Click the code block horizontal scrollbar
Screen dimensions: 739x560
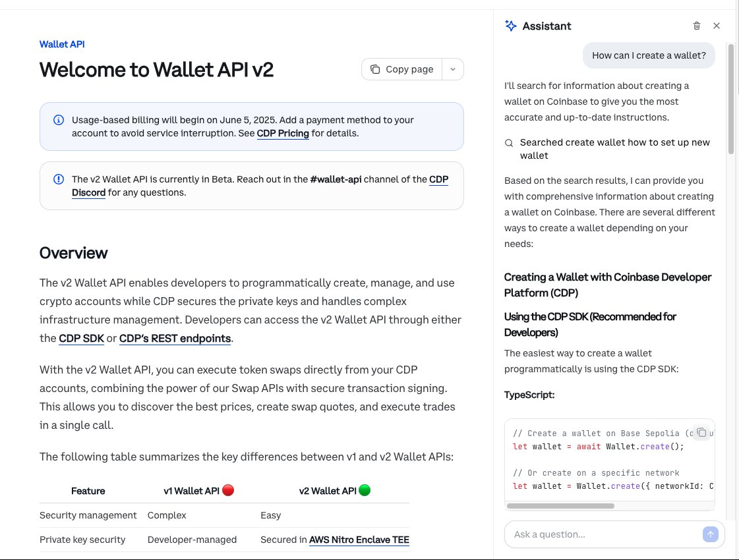(560, 506)
